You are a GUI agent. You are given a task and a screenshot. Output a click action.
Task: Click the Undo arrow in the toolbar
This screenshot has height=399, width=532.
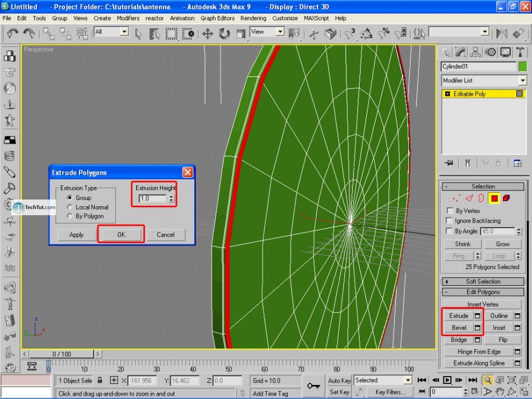[x=12, y=34]
